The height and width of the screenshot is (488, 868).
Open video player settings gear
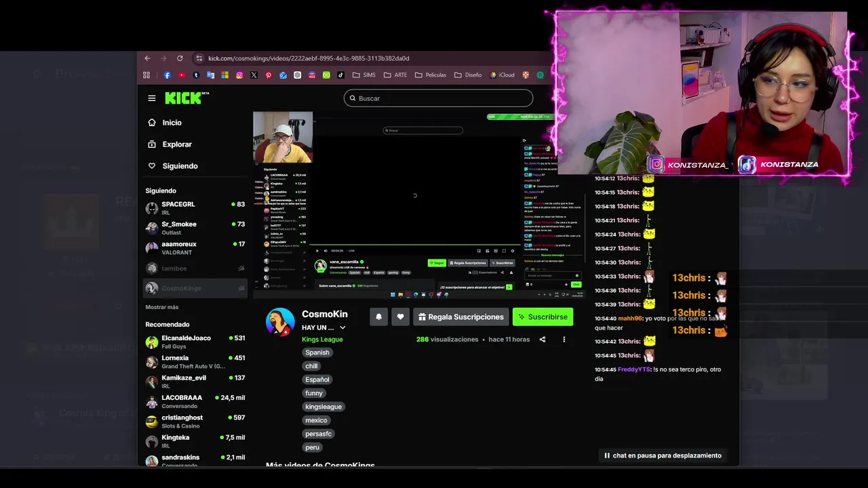click(x=513, y=251)
